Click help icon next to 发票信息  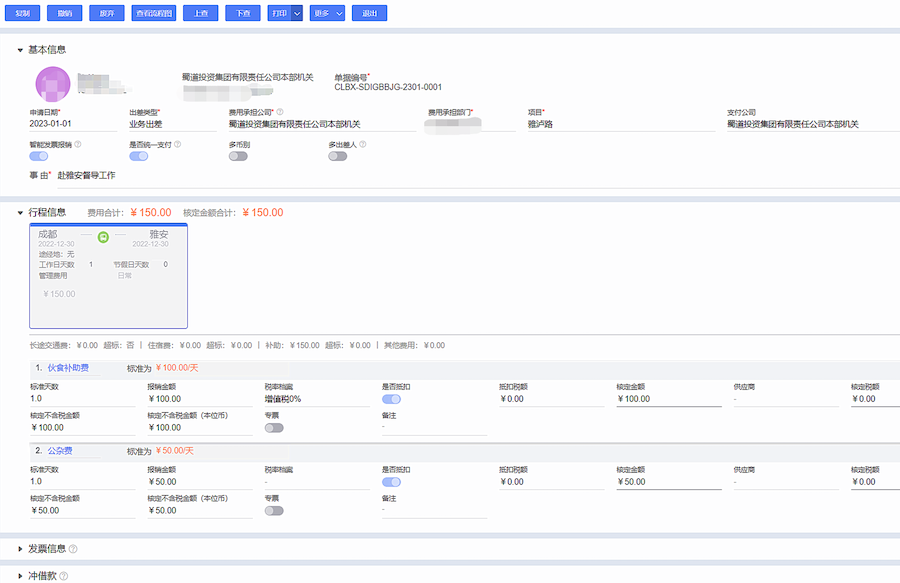click(73, 549)
